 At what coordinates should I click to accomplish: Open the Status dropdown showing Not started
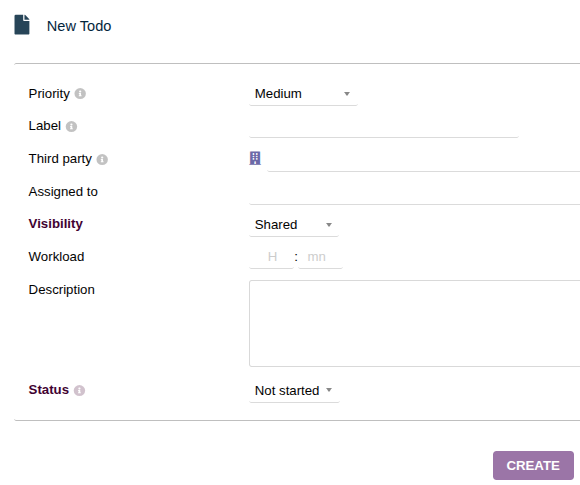click(294, 391)
